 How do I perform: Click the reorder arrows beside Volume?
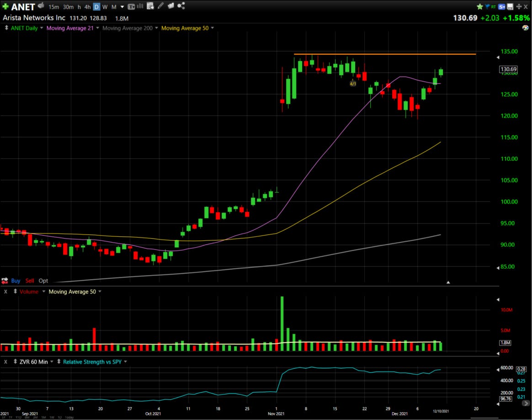[15, 292]
